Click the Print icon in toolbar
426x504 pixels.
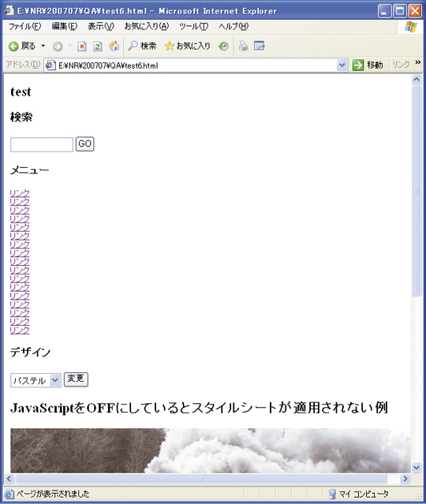click(x=244, y=47)
